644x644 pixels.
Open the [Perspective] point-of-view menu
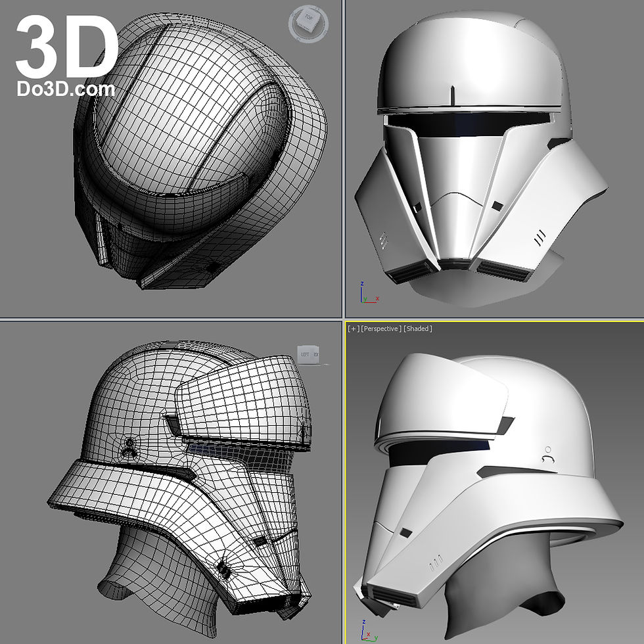point(380,329)
